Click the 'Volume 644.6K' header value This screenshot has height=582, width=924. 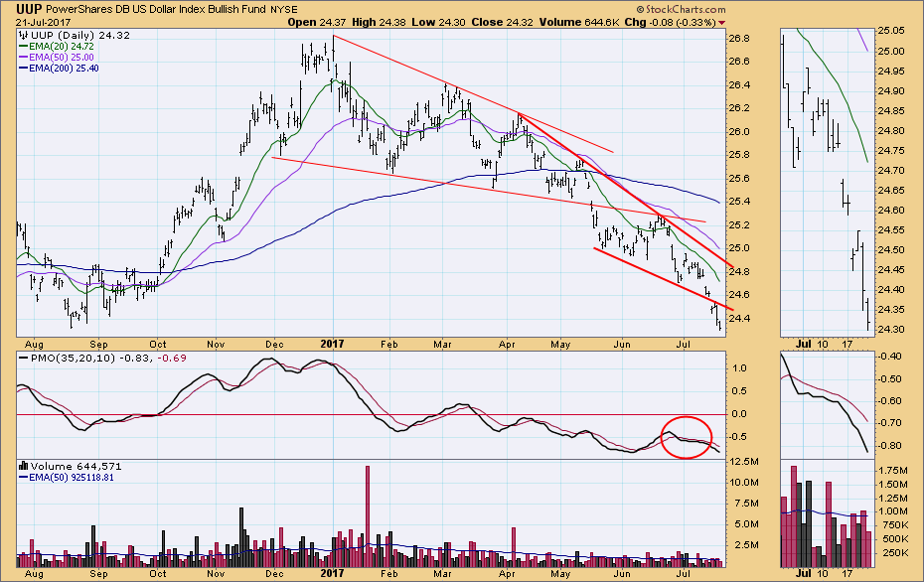(578, 23)
